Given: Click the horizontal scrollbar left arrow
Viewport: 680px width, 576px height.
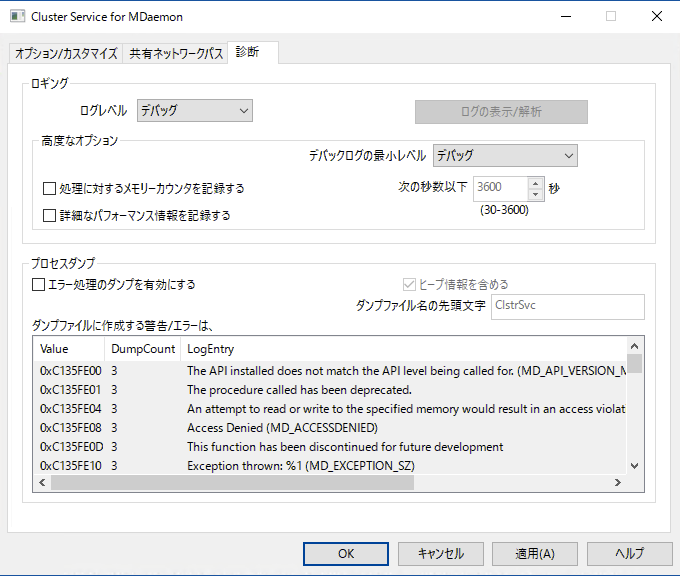Looking at the screenshot, I should [x=42, y=483].
